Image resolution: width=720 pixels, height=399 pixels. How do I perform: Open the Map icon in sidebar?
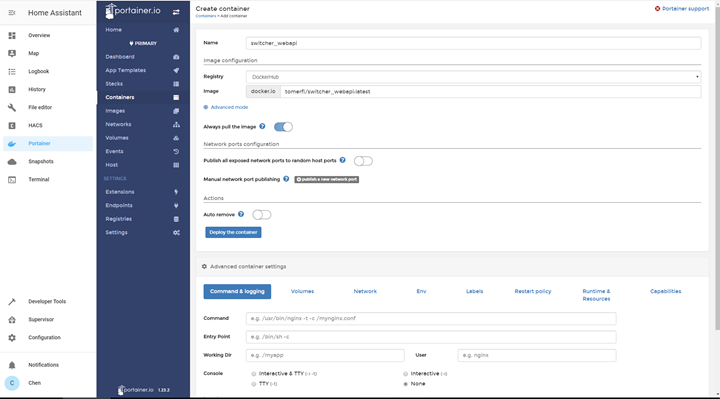pos(12,53)
